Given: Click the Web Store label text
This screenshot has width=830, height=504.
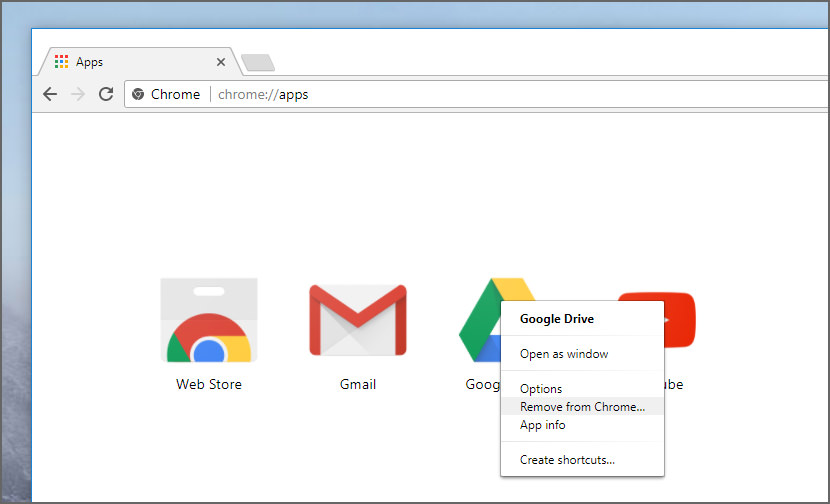Looking at the screenshot, I should (209, 384).
